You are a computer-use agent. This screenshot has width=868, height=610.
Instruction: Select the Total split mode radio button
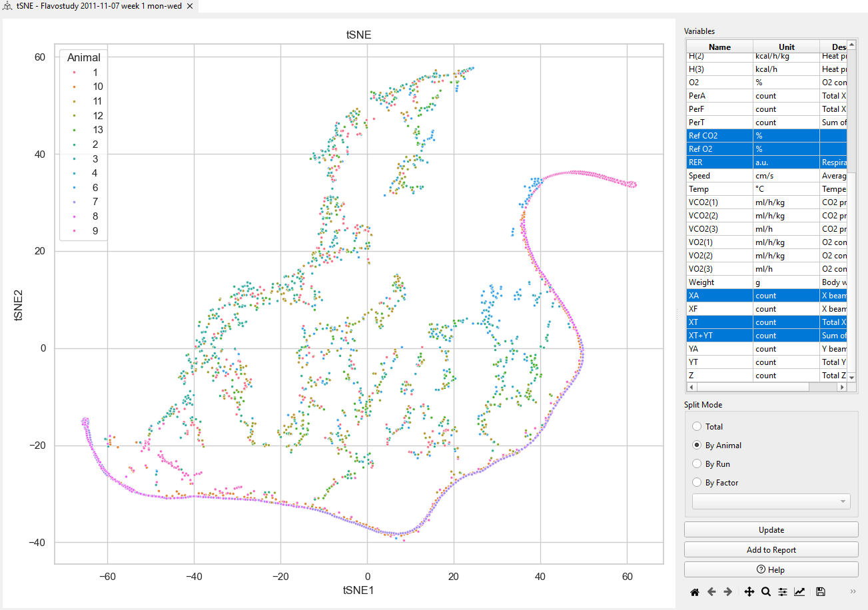point(697,426)
